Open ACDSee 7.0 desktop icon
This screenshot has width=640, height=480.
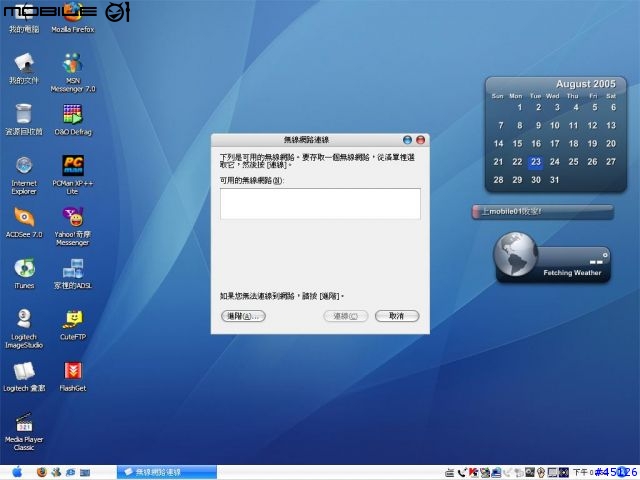[x=24, y=222]
